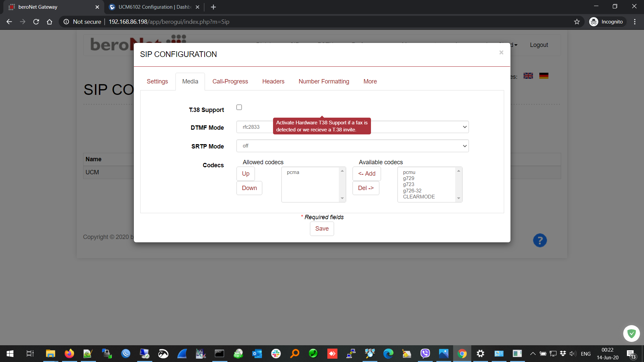
Task: Close the SIP Configuration dialog with X
Action: coord(501,52)
